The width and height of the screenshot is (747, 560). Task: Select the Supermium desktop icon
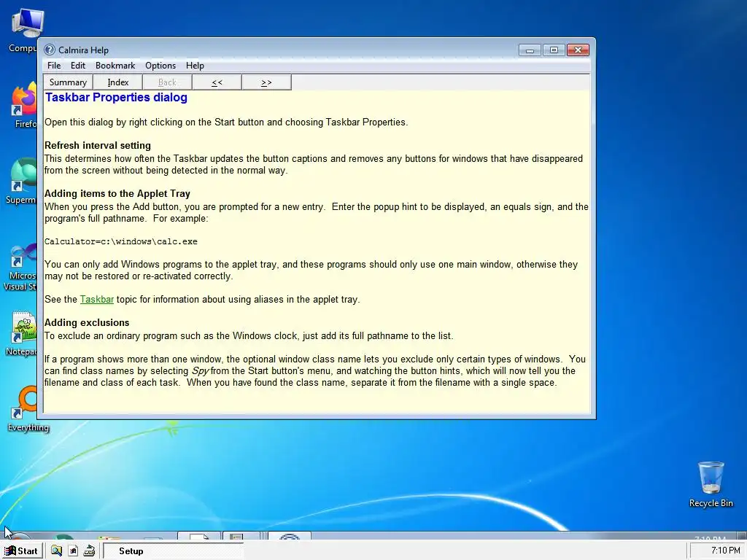(21, 181)
